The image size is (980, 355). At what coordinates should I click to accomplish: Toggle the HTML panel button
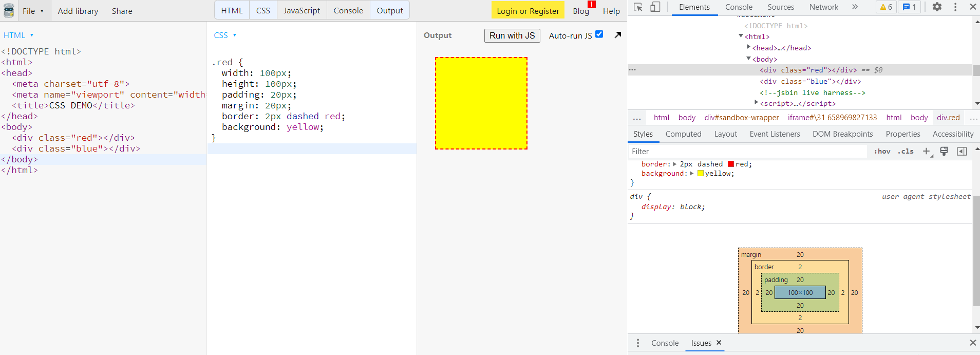[232, 10]
